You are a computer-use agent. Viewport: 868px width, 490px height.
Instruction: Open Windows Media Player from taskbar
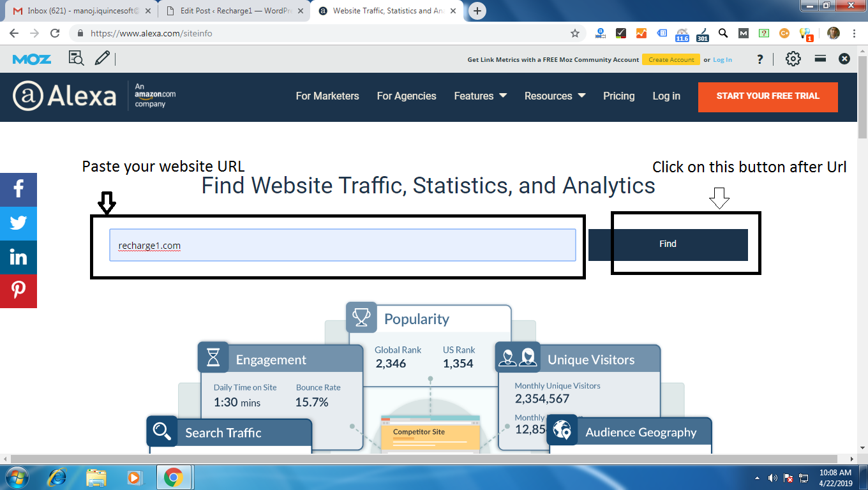[134, 477]
